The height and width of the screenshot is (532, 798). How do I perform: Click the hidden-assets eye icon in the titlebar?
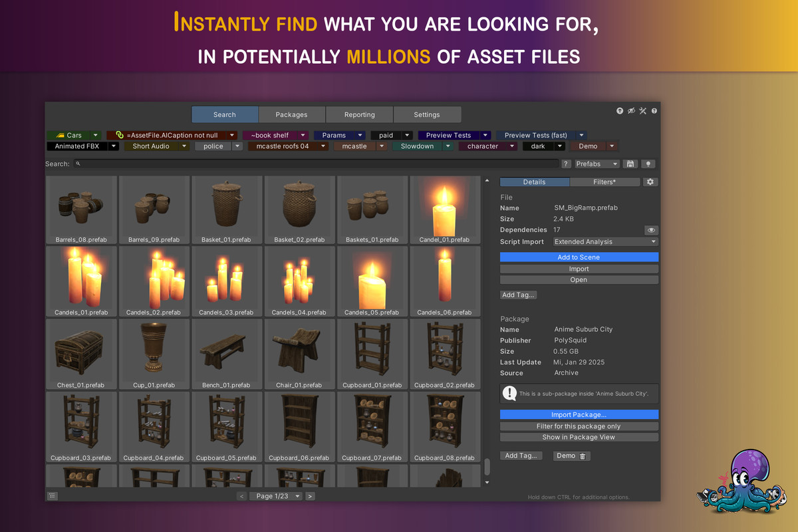[x=631, y=110]
